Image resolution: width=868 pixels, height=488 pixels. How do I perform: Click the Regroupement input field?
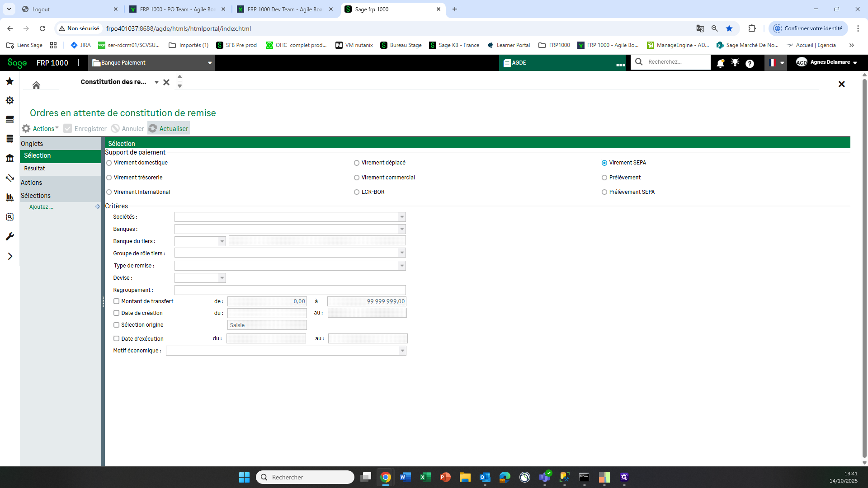pyautogui.click(x=290, y=290)
